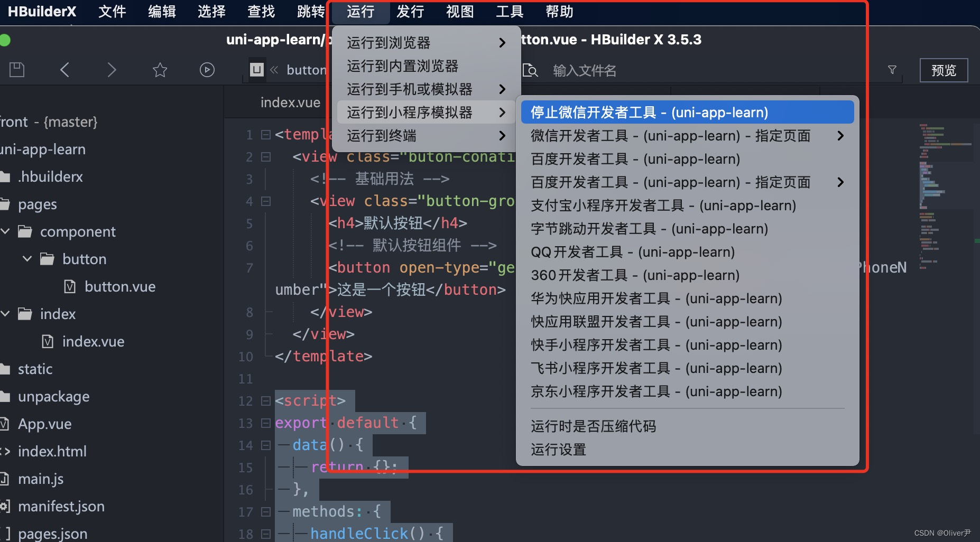Open the 查找 menu
The height and width of the screenshot is (542, 980).
coord(261,12)
